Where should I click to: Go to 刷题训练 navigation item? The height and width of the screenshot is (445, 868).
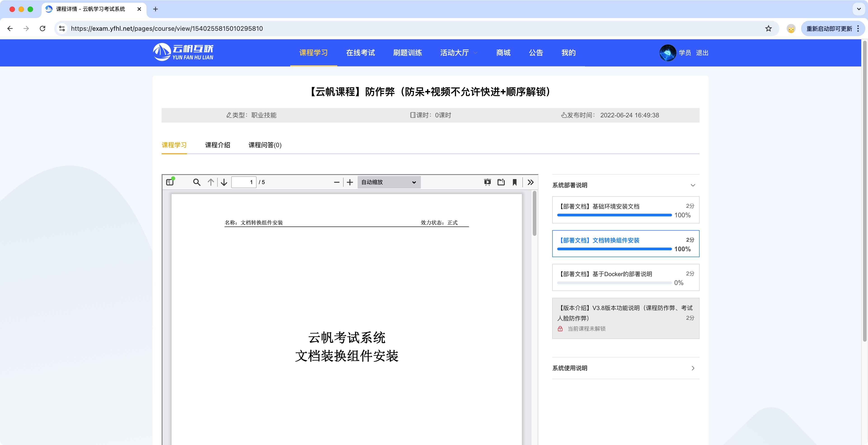(x=407, y=53)
